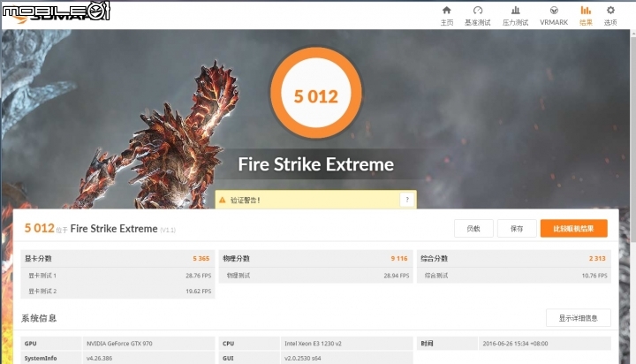Click the physics score value 9 116
The height and width of the screenshot is (364, 636).
(x=399, y=259)
